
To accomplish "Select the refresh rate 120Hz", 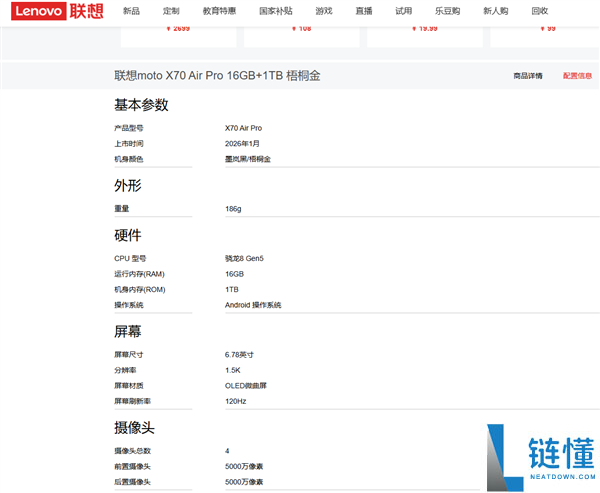I will tap(235, 401).
